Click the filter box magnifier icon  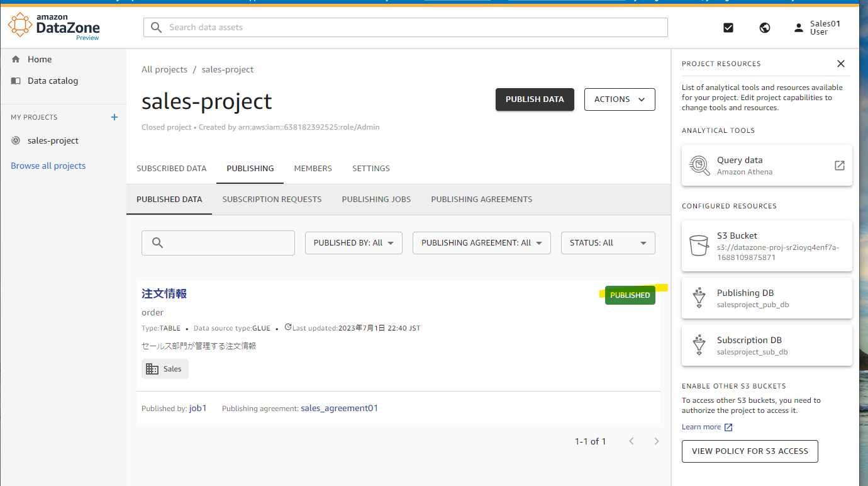(158, 243)
